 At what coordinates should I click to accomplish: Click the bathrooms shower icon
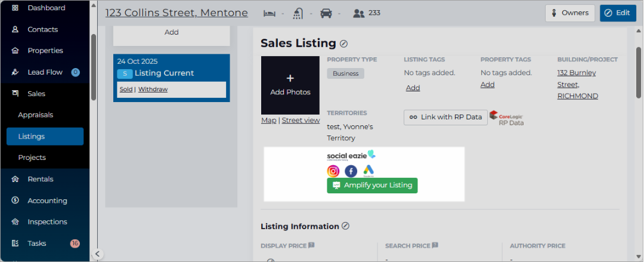coord(298,13)
